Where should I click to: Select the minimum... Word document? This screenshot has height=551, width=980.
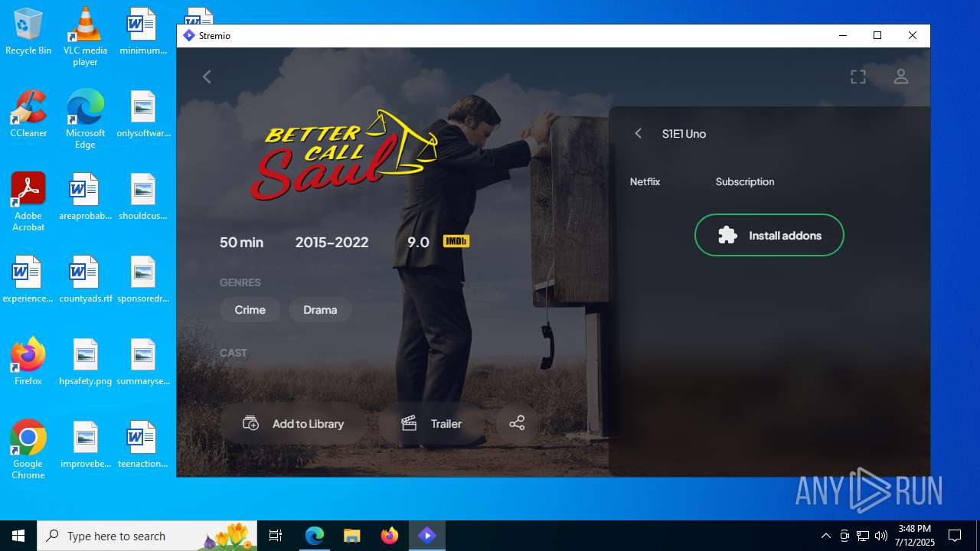coord(143,32)
